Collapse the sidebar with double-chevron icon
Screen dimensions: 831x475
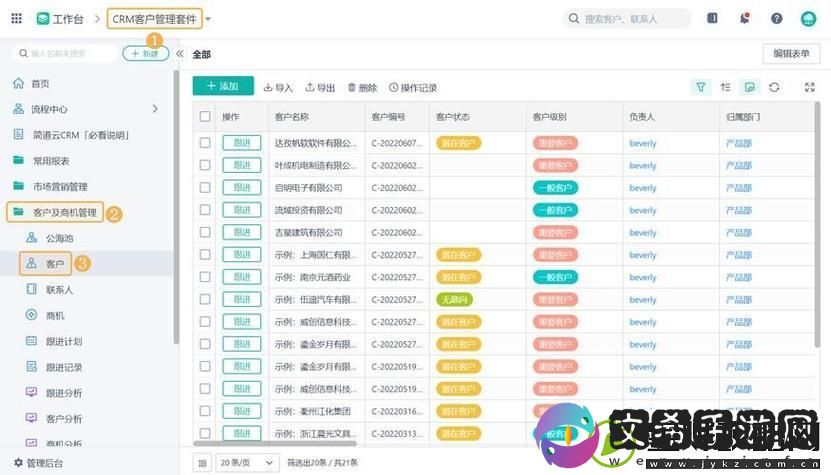point(180,54)
